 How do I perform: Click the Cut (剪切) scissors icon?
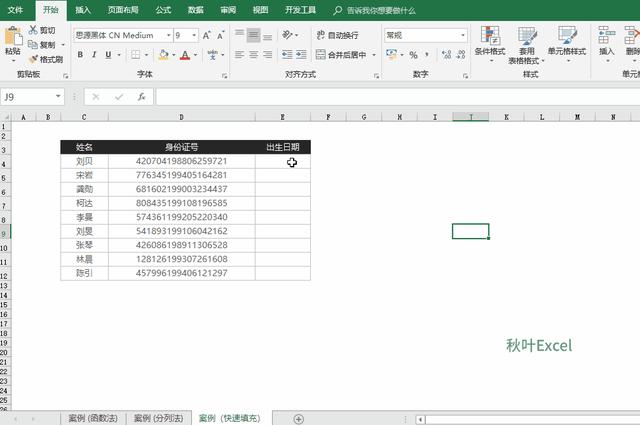pyautogui.click(x=33, y=30)
